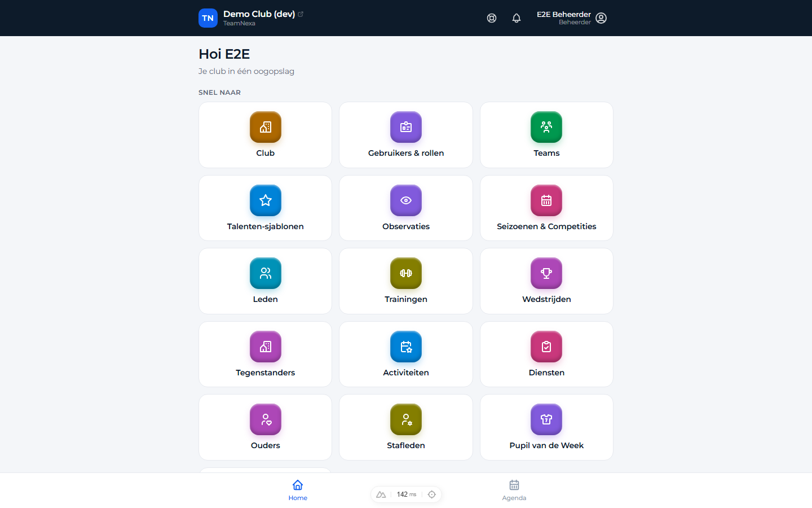Viewport: 812px width, 508px height.
Task: Switch to the Agenda tab in the bottom bar
Action: point(514,490)
